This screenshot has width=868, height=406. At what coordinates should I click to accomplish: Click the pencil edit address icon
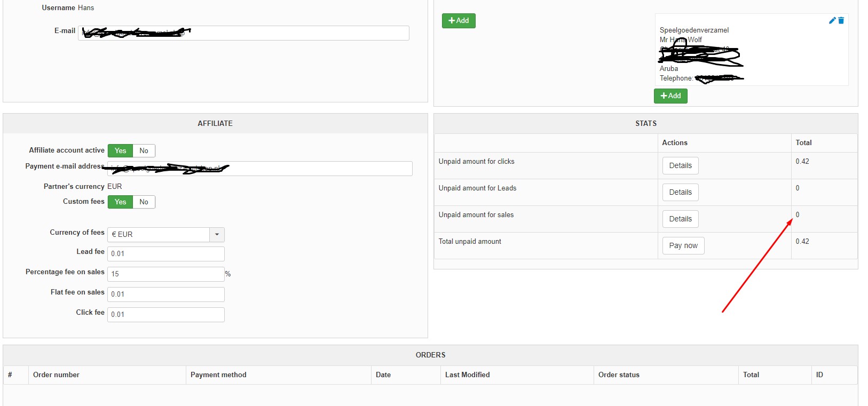(832, 20)
